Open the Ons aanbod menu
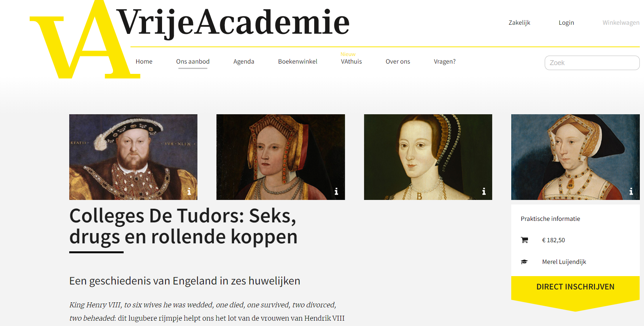 193,61
